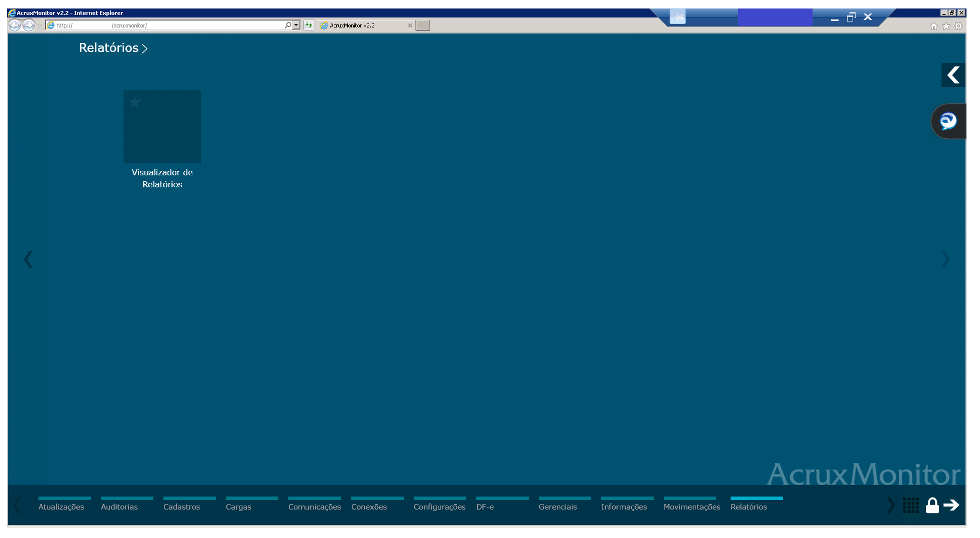
Task: Click the browser Forward button
Action: click(x=29, y=25)
